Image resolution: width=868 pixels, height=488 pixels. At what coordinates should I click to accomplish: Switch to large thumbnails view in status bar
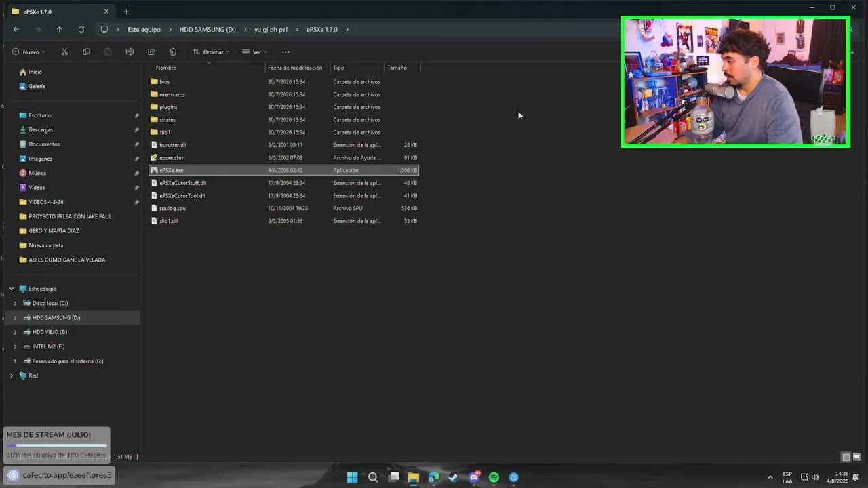856,457
